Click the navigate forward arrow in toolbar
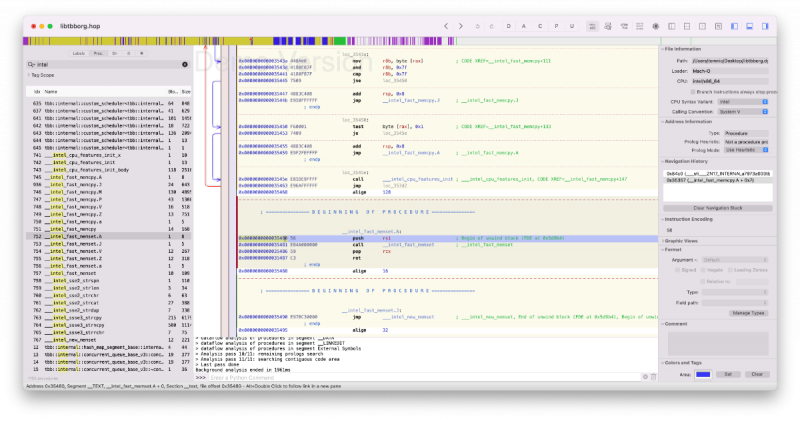Screen dimensions: 800x421 460,25
